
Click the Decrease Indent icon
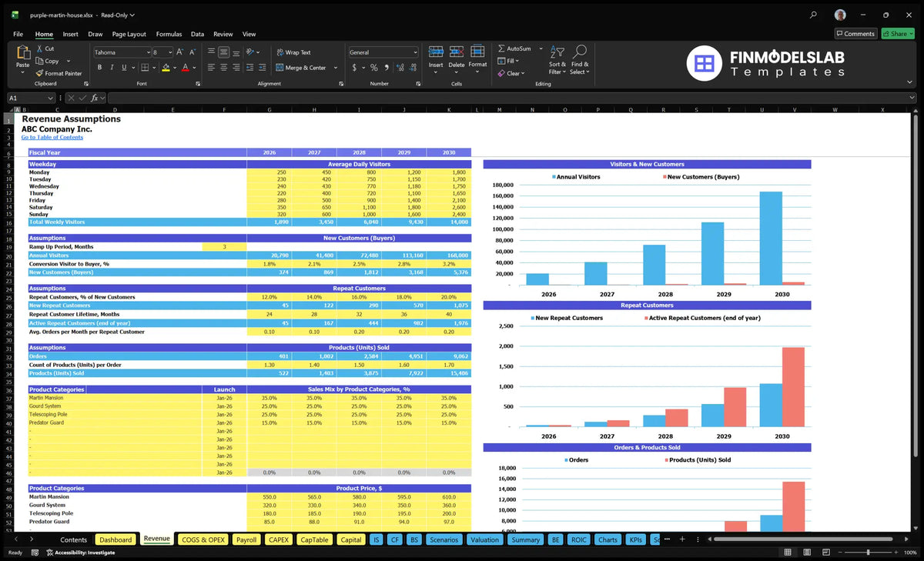tap(251, 68)
